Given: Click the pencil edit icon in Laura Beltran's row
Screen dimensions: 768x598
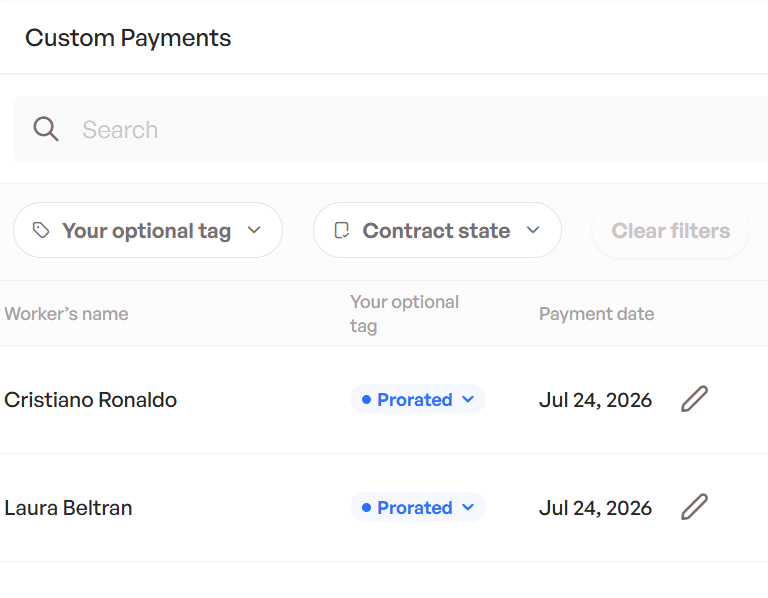Looking at the screenshot, I should pos(695,506).
